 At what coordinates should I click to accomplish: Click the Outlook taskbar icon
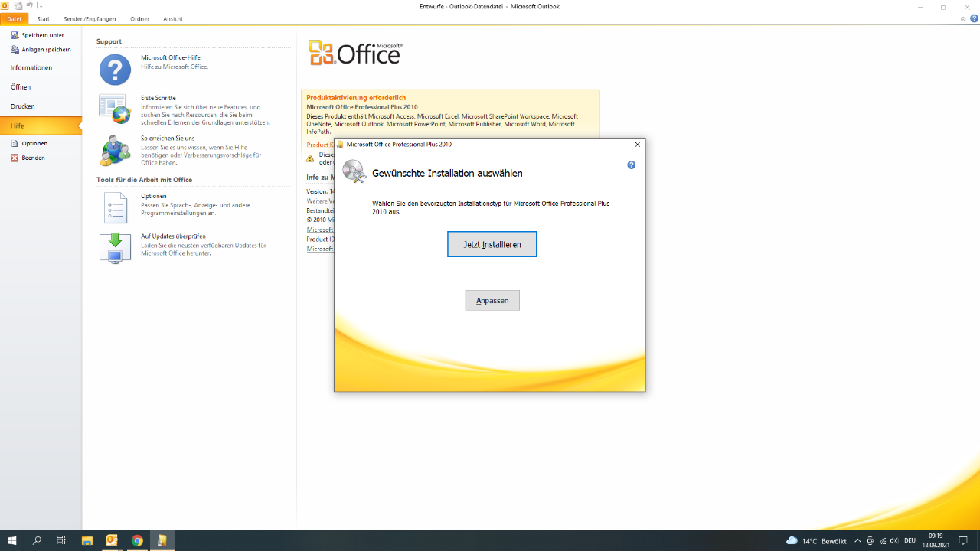(x=112, y=540)
